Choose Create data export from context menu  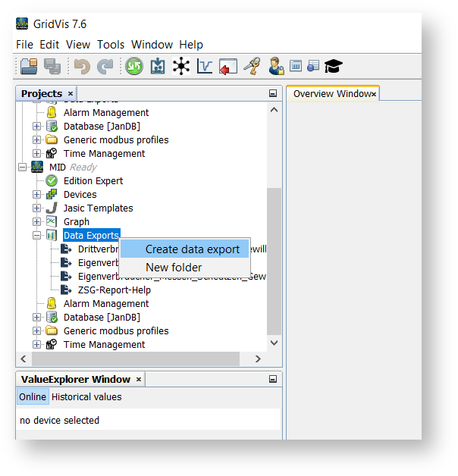[192, 249]
